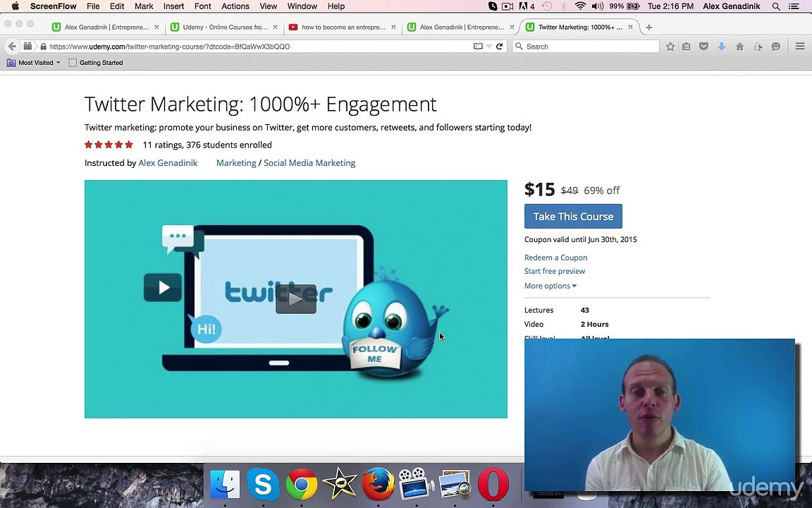
Task: Click the Search input field
Action: coord(586,46)
